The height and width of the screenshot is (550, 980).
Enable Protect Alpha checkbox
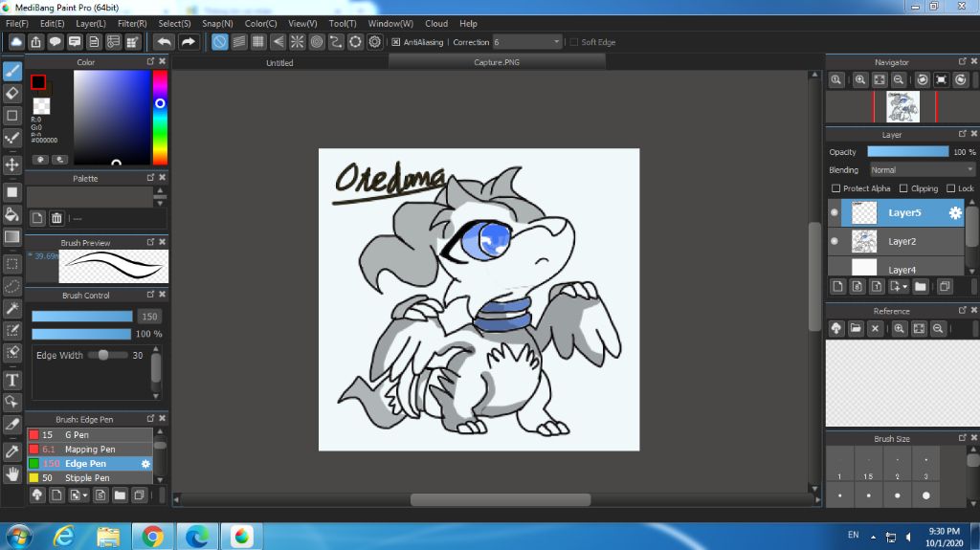[x=835, y=188]
